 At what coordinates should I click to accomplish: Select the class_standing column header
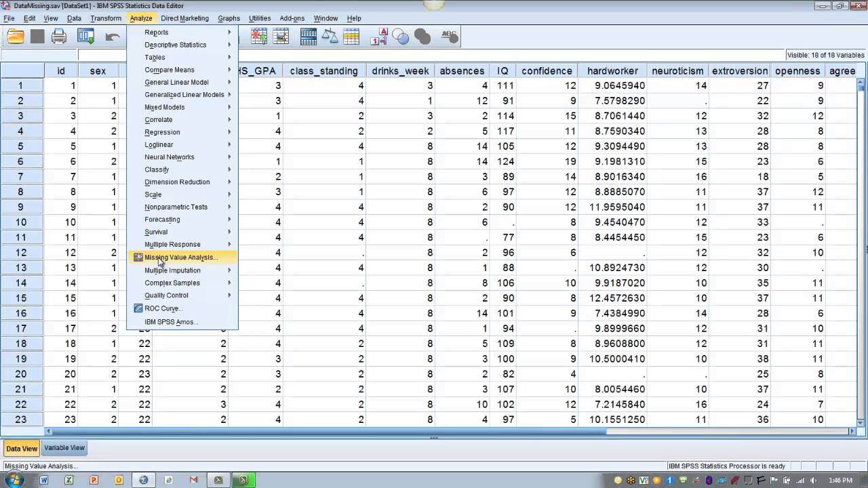coord(323,70)
